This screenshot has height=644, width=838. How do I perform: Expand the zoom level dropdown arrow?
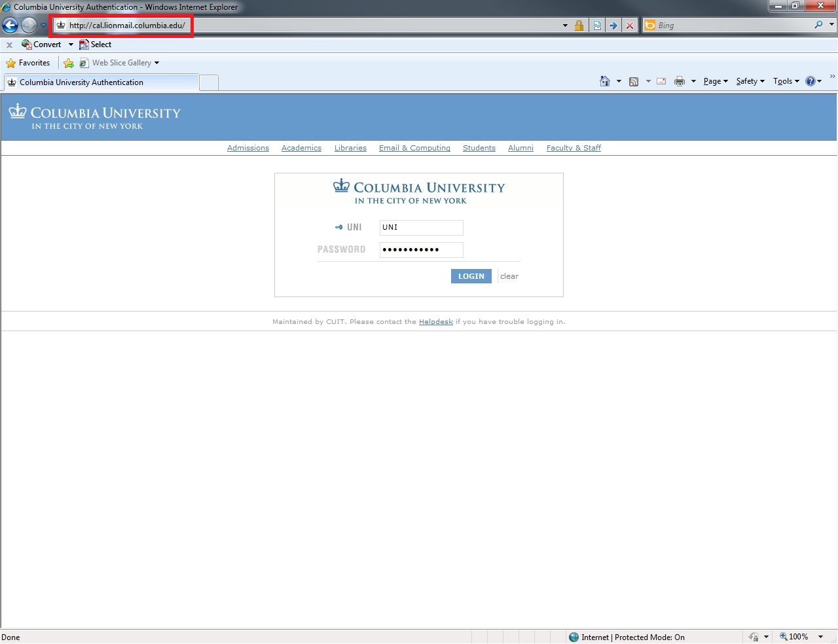pos(820,637)
